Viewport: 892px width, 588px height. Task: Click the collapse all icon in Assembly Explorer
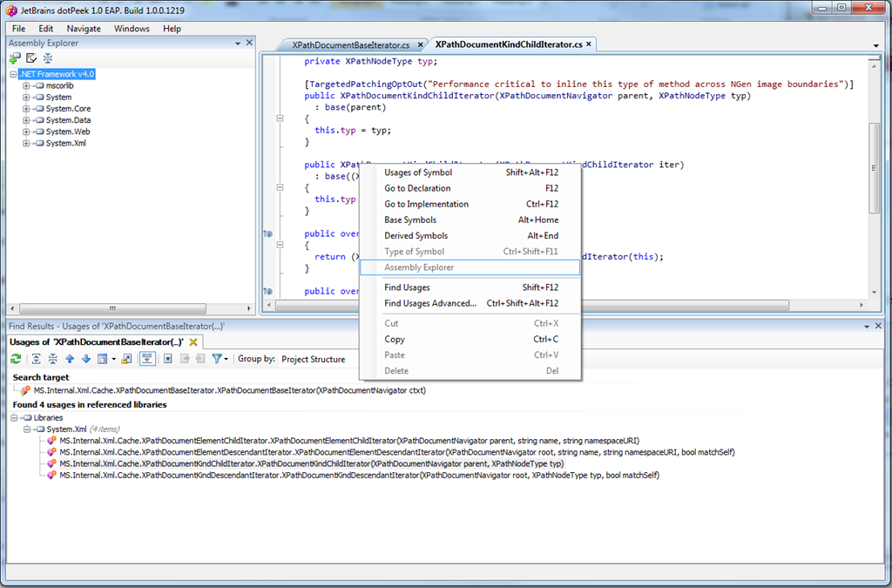(x=47, y=58)
